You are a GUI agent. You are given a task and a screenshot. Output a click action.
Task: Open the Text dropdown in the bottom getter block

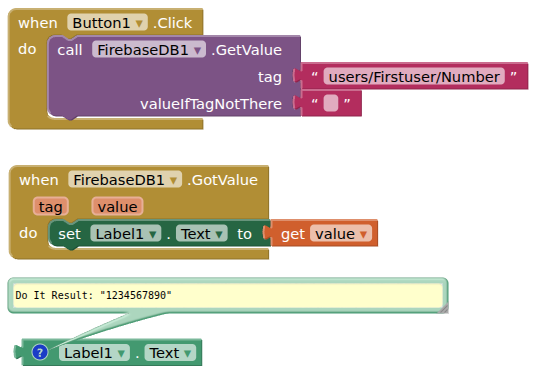click(x=170, y=353)
